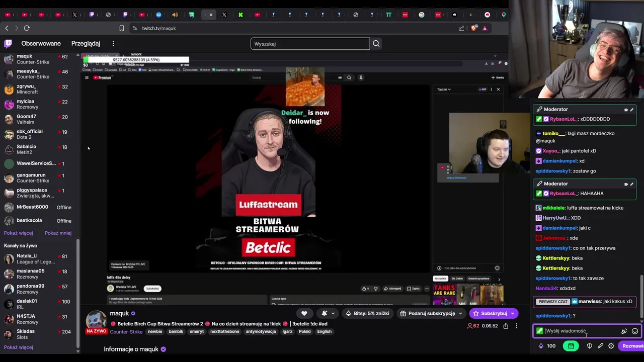This screenshot has height=362, width=644.
Task: Switch to the Google browser tab
Action: [422, 15]
